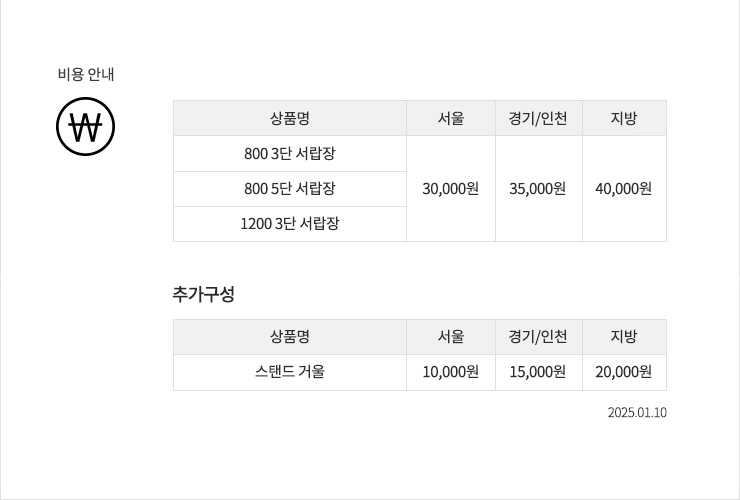Click the won currency circle icon
740x500 pixels.
pos(85,127)
